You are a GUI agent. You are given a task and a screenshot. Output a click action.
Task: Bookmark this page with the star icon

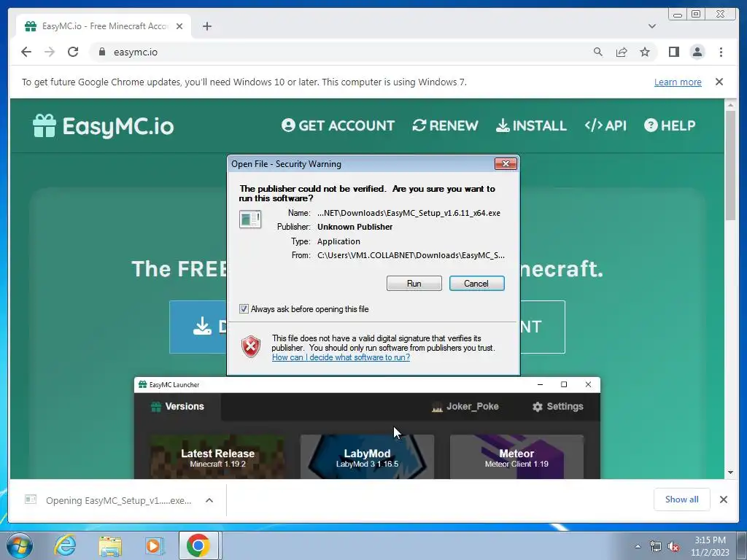(x=645, y=52)
